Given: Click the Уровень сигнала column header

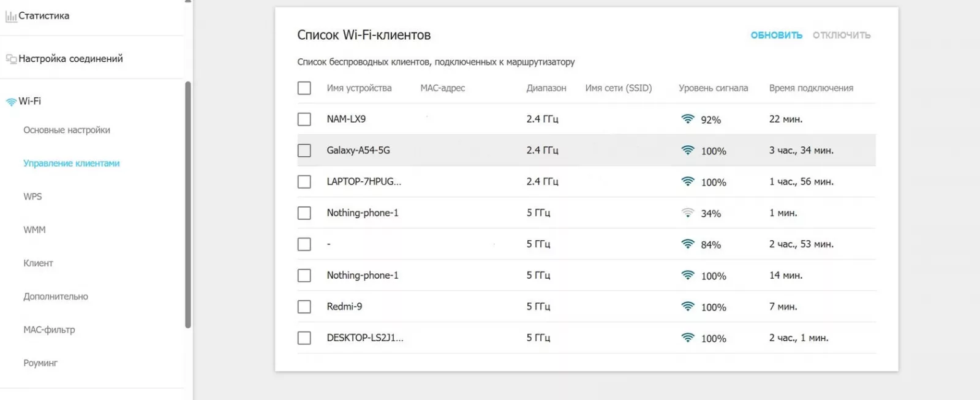Looking at the screenshot, I should tap(714, 88).
